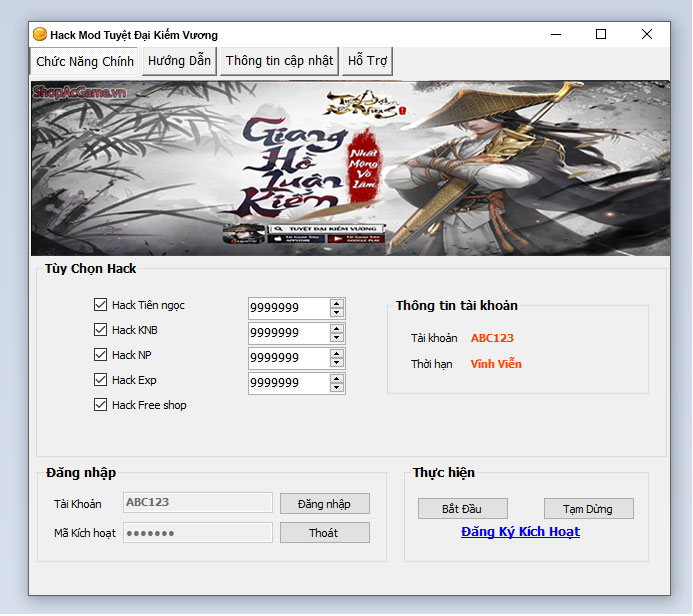Screen dimensions: 693x616
Task: Click the Bắt Đầu button
Action: coord(462,509)
